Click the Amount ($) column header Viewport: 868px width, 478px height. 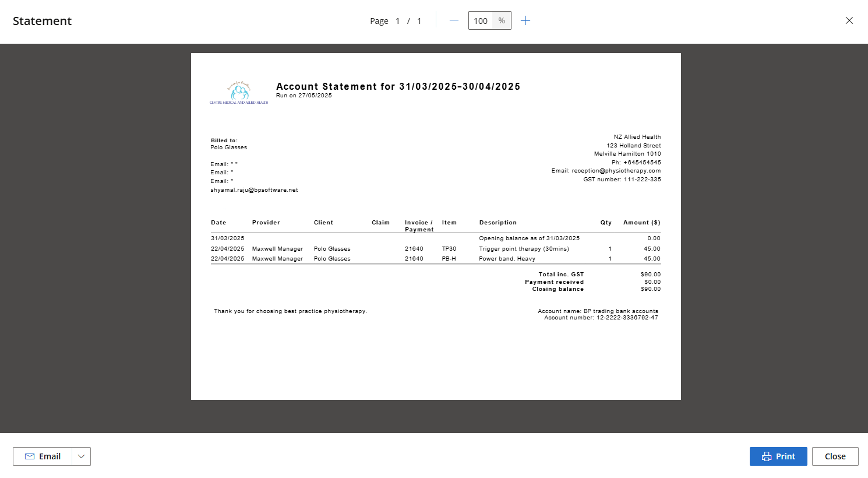coord(642,223)
